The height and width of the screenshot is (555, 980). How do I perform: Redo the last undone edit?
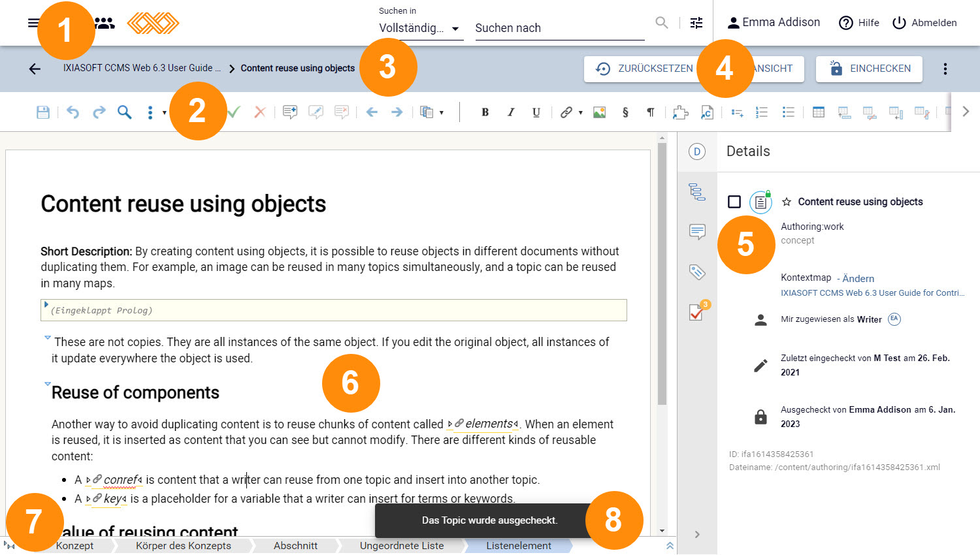pos(99,112)
